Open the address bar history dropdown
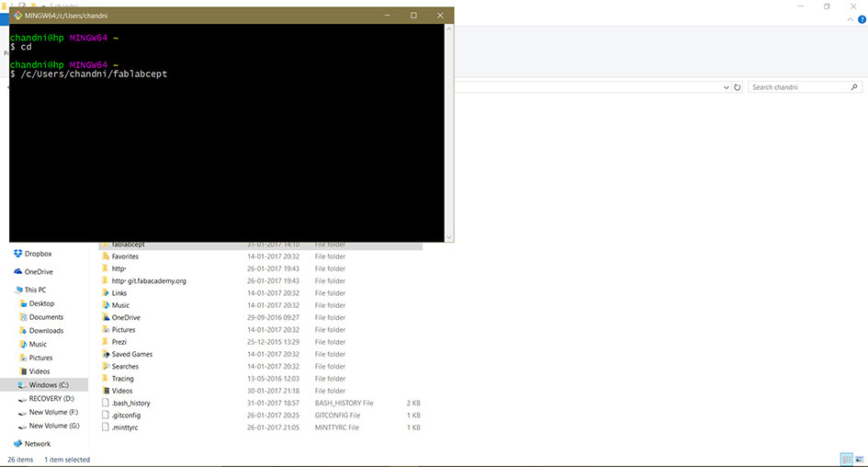The height and width of the screenshot is (467, 868). click(x=727, y=87)
